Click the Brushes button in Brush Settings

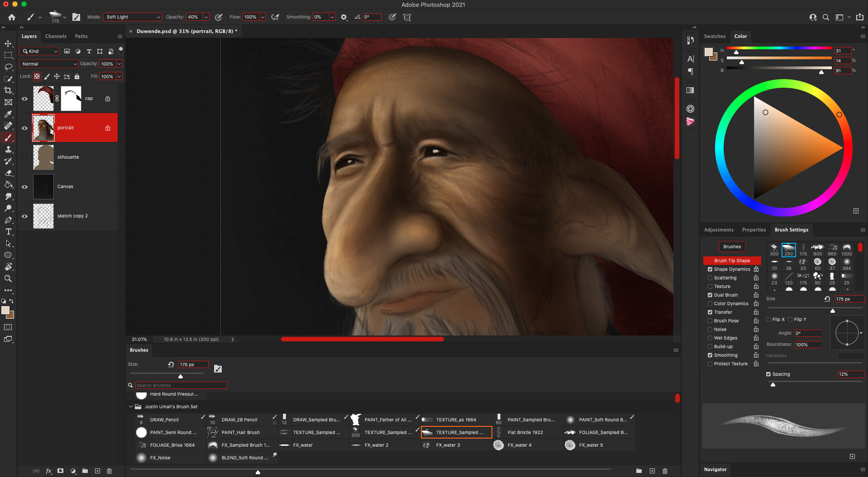[x=732, y=246]
